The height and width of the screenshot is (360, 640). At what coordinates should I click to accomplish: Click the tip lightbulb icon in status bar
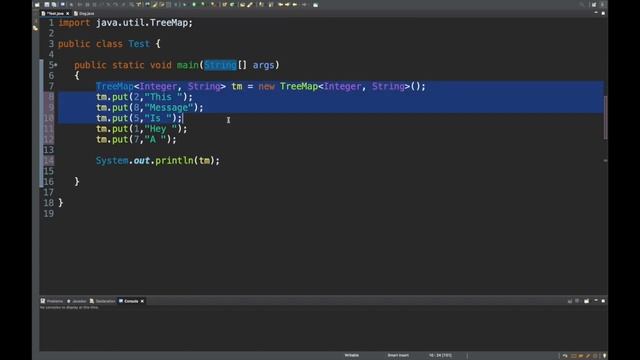click(x=604, y=356)
